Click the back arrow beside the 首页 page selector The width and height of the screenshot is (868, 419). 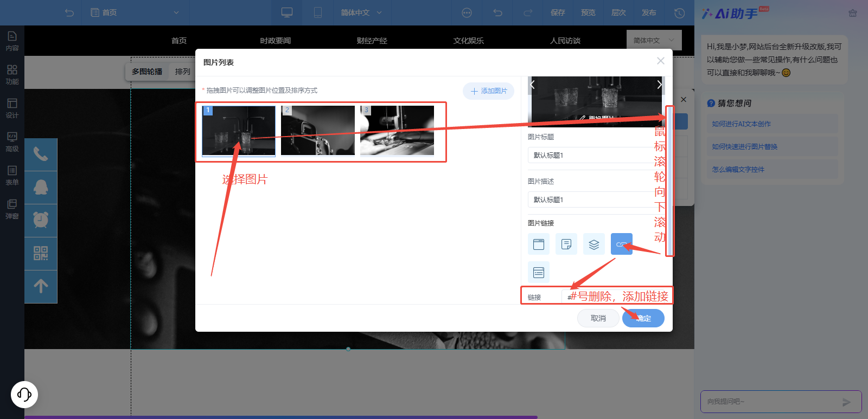click(x=69, y=12)
